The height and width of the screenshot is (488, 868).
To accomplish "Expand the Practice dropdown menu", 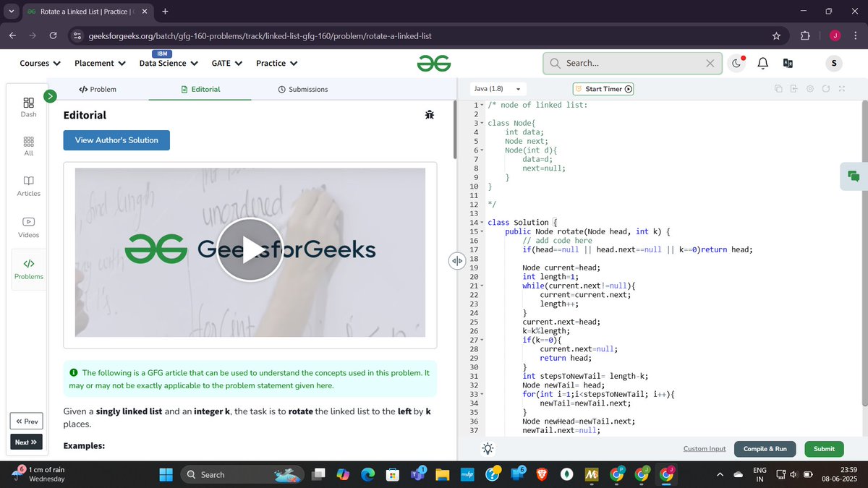I will pos(277,63).
